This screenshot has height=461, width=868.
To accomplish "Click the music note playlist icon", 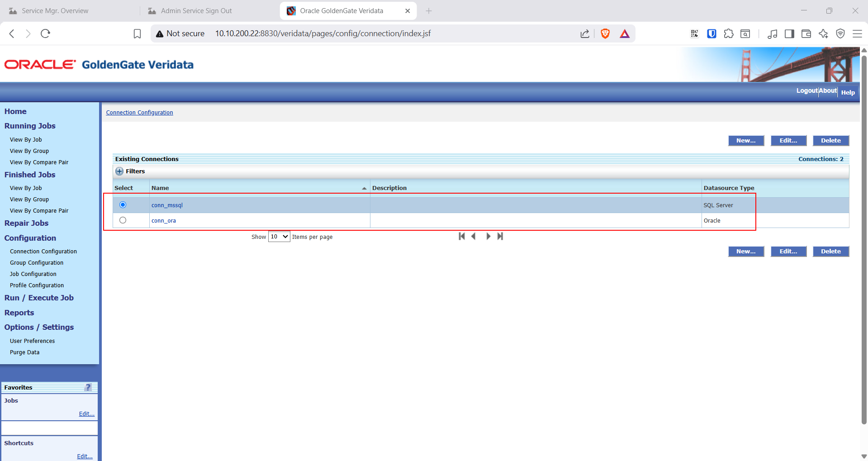I will click(x=773, y=33).
